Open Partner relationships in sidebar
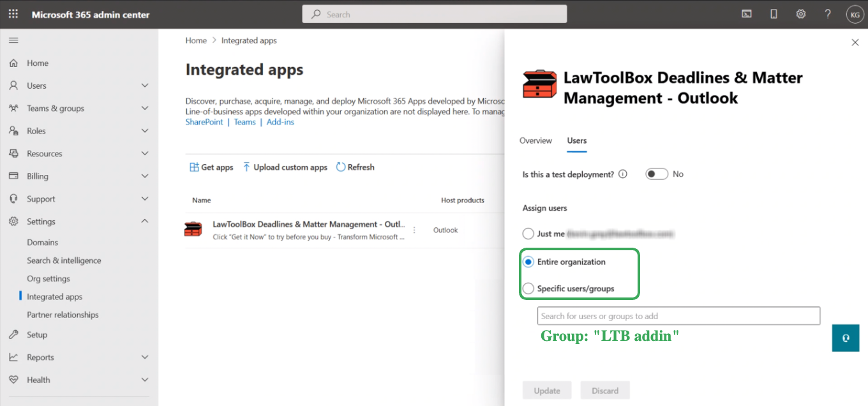Image resolution: width=868 pixels, height=406 pixels. (x=63, y=315)
